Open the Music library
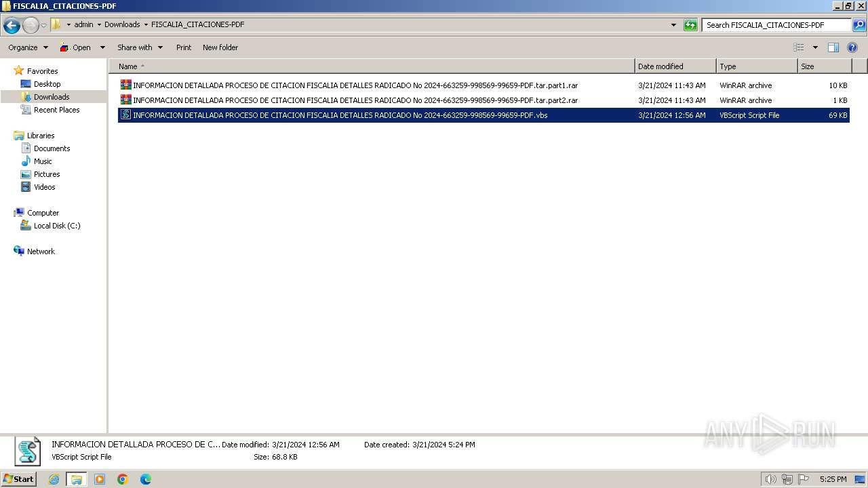Viewport: 868px width, 488px height. 43,161
